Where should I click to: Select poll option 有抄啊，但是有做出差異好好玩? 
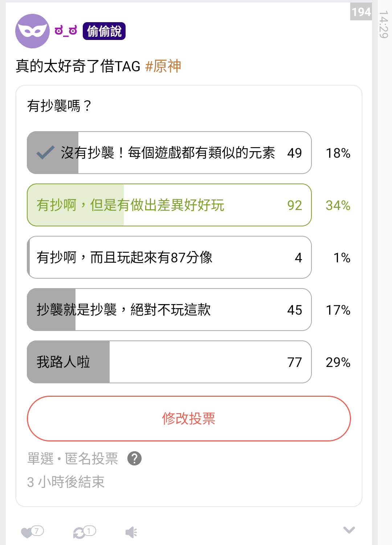click(169, 205)
